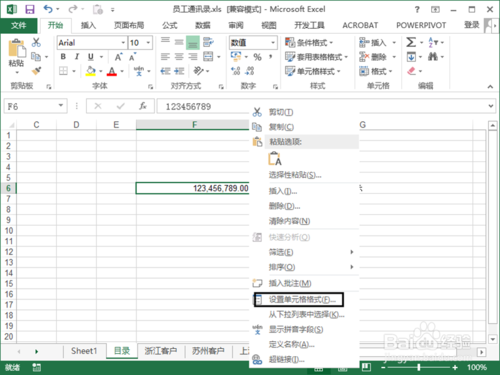Image resolution: width=500 pixels, height=375 pixels.
Task: Align text to top
Action: [165, 42]
